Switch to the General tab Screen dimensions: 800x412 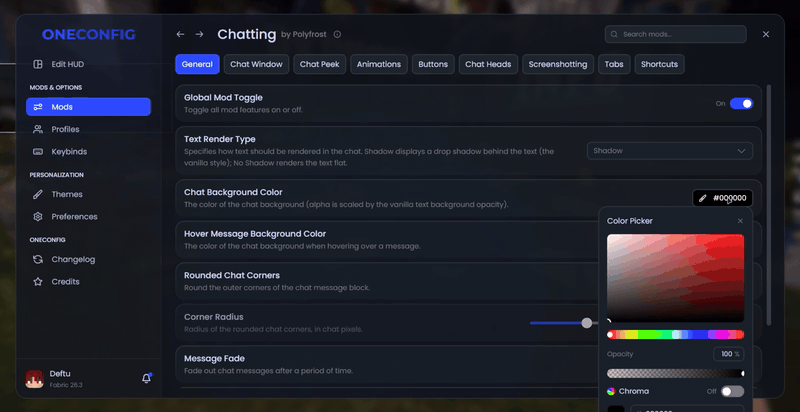(x=197, y=64)
